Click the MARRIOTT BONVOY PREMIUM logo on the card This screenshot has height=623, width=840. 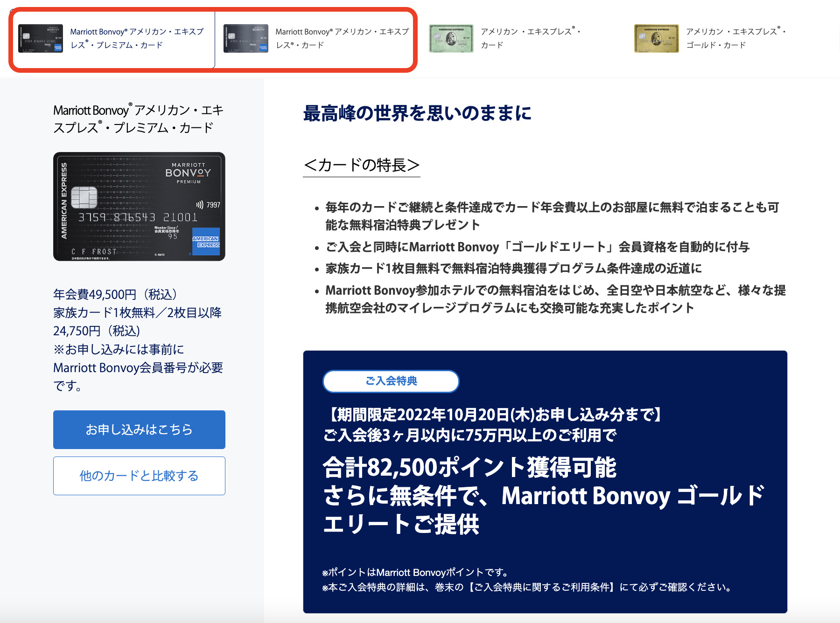point(188,172)
